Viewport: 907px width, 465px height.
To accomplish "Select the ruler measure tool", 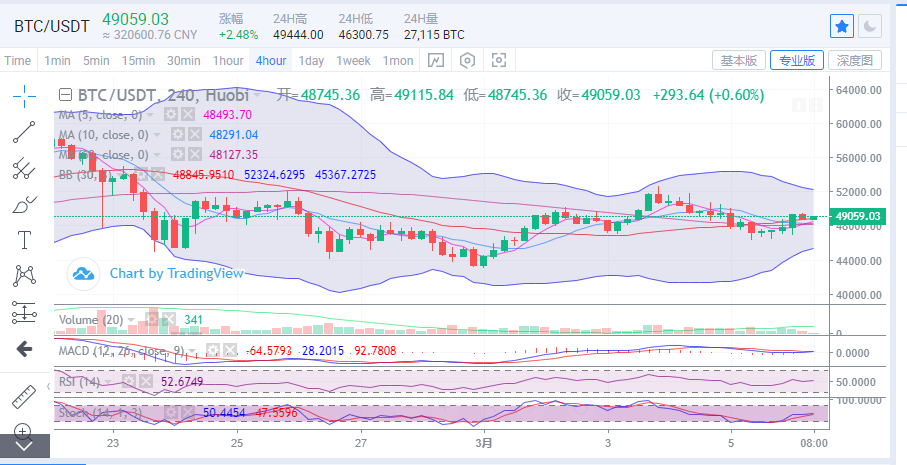I will click(x=24, y=397).
